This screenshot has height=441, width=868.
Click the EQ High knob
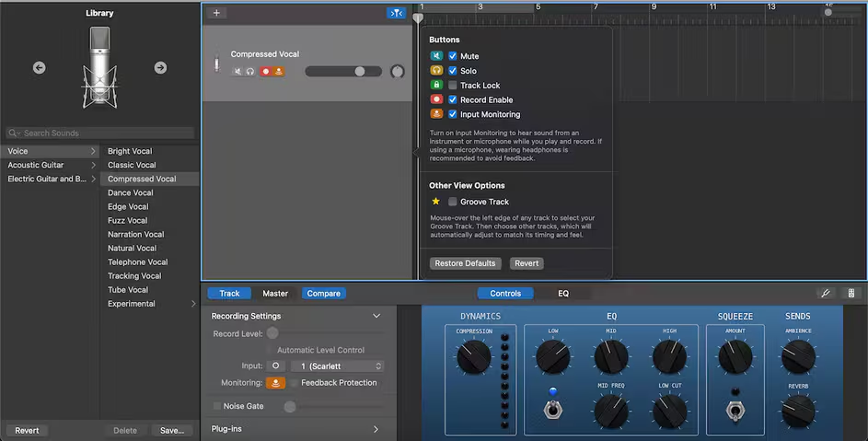click(x=670, y=357)
